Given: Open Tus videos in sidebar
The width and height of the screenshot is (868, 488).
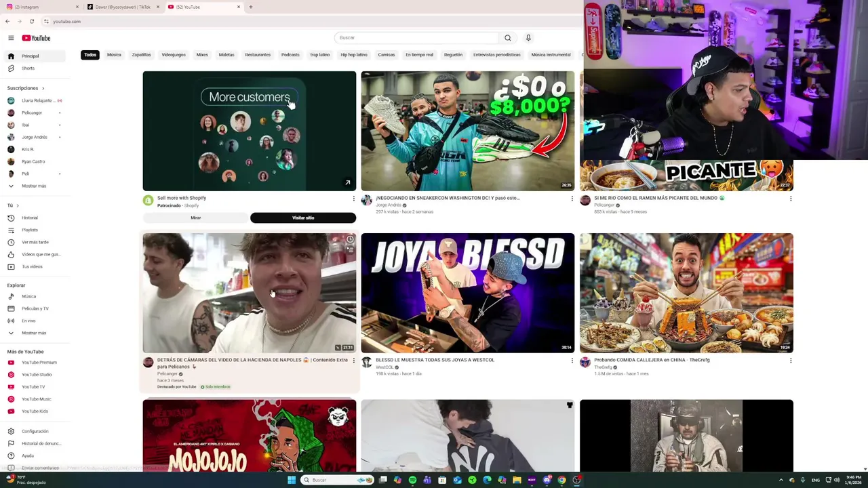Looking at the screenshot, I should pyautogui.click(x=36, y=266).
